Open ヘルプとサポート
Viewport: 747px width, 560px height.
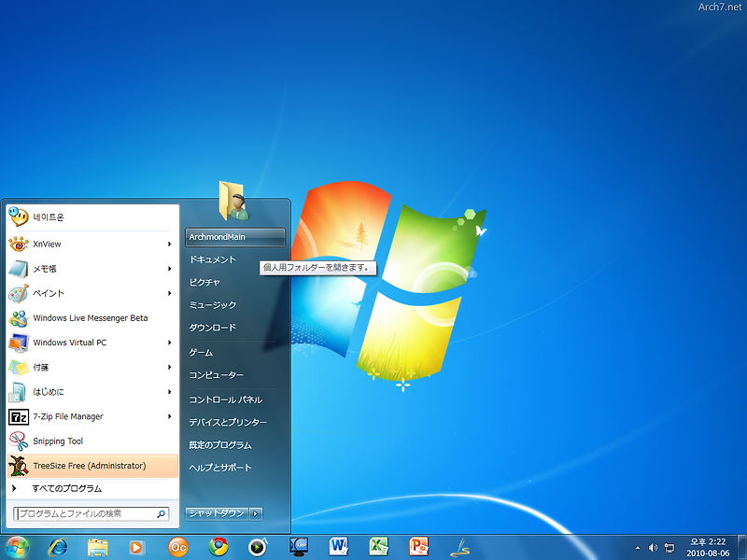(x=235, y=468)
